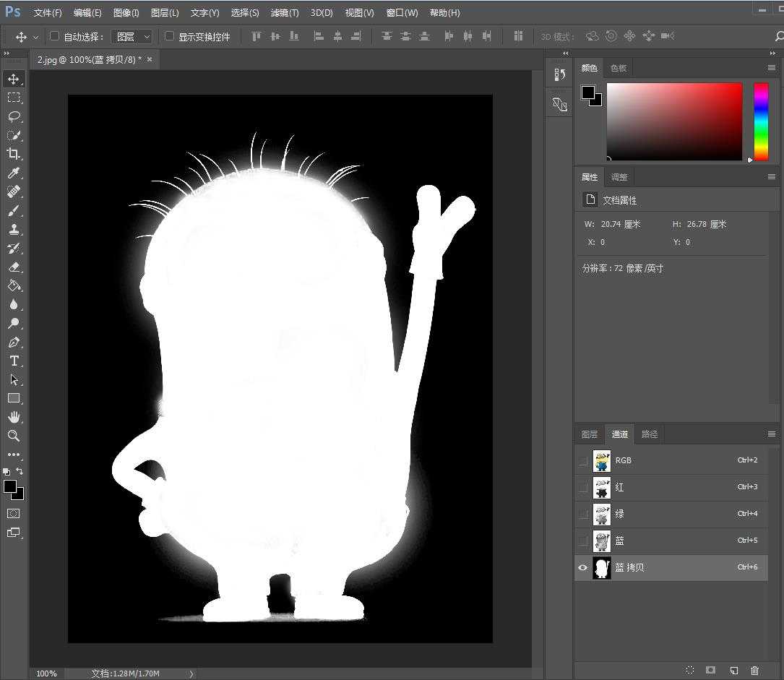Image resolution: width=784 pixels, height=680 pixels.
Task: Select the Dodge tool
Action: pyautogui.click(x=14, y=324)
